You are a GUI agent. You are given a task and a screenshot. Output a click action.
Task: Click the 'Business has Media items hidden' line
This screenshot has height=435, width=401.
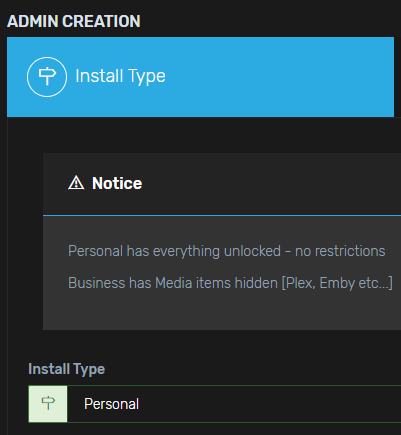[230, 283]
